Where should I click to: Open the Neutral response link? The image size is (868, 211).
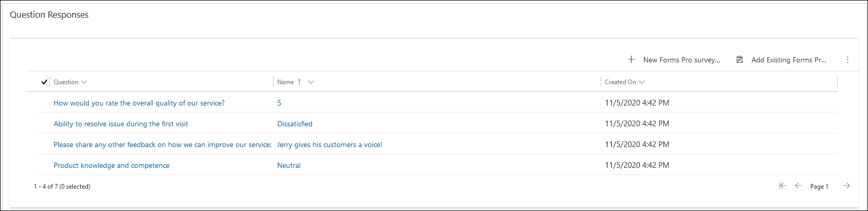click(289, 165)
